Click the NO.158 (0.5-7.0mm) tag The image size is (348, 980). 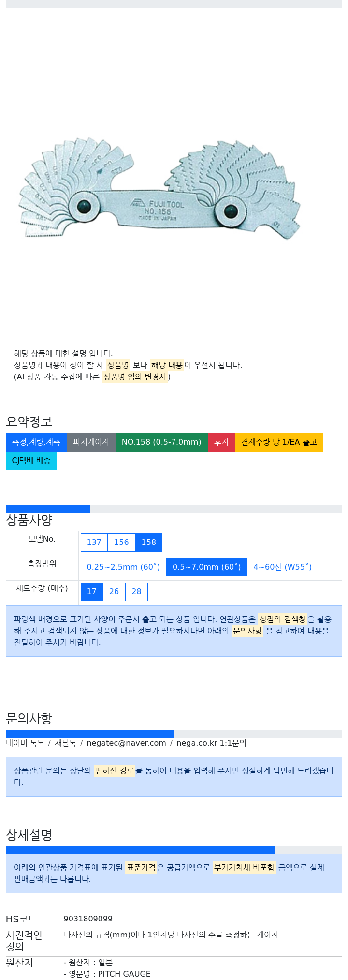click(x=161, y=442)
